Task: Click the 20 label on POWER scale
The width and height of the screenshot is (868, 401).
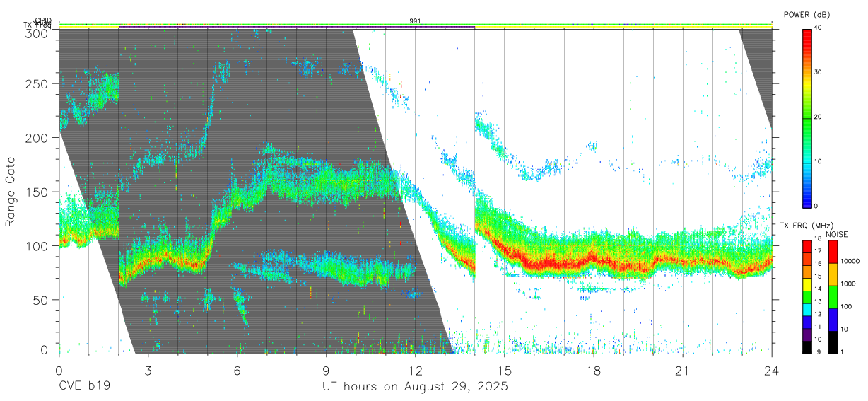Action: (x=819, y=117)
